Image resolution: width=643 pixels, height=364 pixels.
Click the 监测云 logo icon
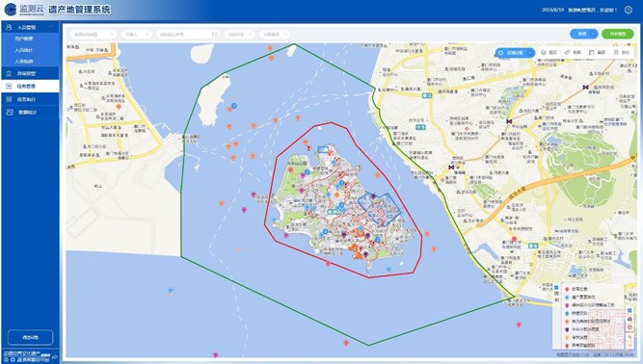click(11, 10)
